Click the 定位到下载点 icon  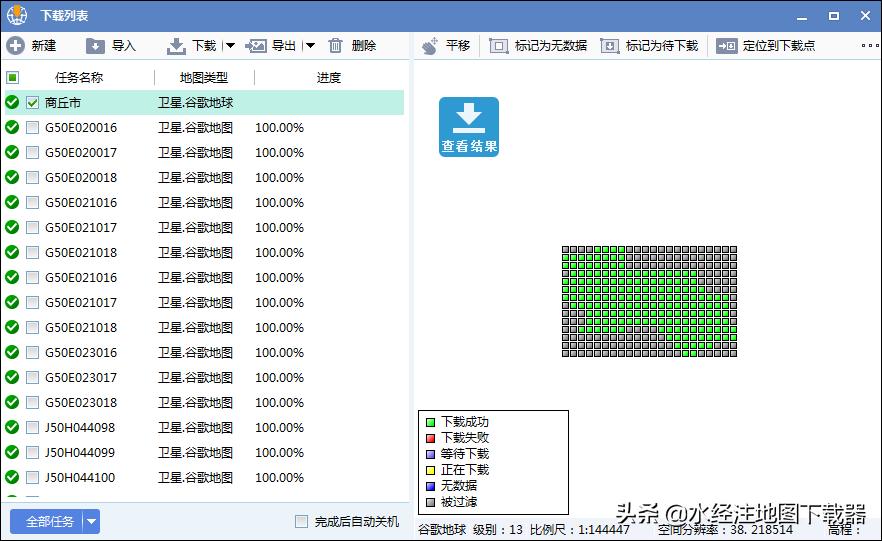pyautogui.click(x=726, y=46)
